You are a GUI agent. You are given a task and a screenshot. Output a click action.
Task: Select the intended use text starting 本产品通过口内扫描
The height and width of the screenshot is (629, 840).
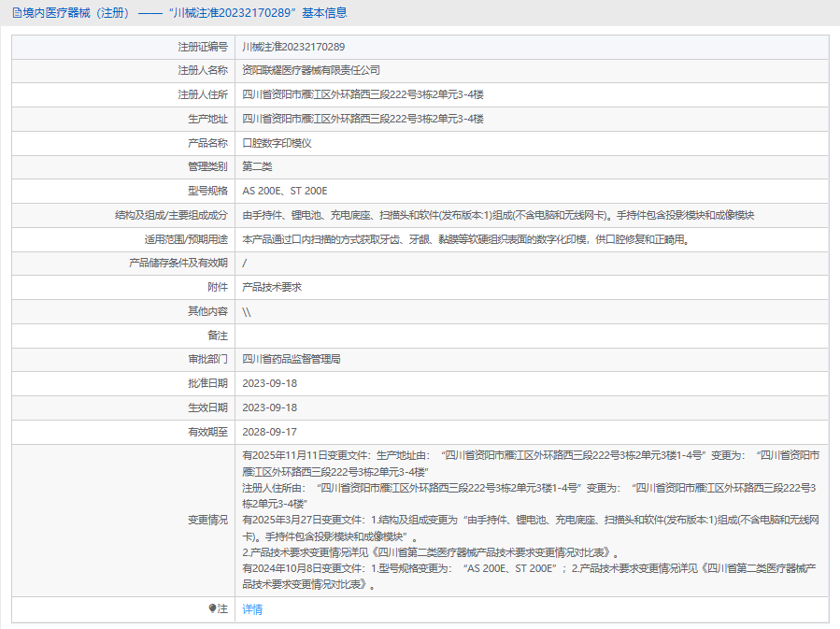466,239
